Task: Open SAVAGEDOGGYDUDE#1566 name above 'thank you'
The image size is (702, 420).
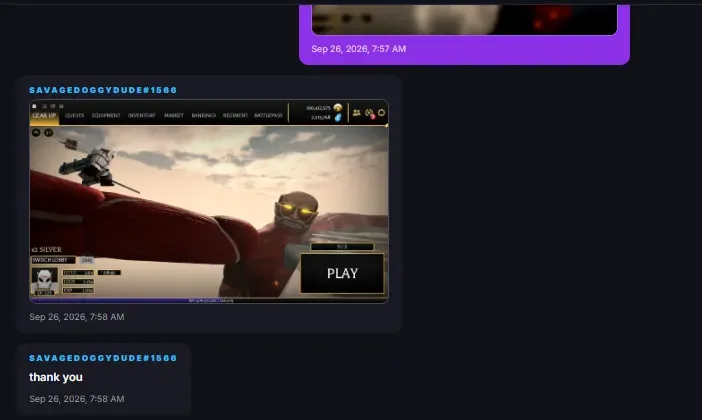Action: (103, 358)
